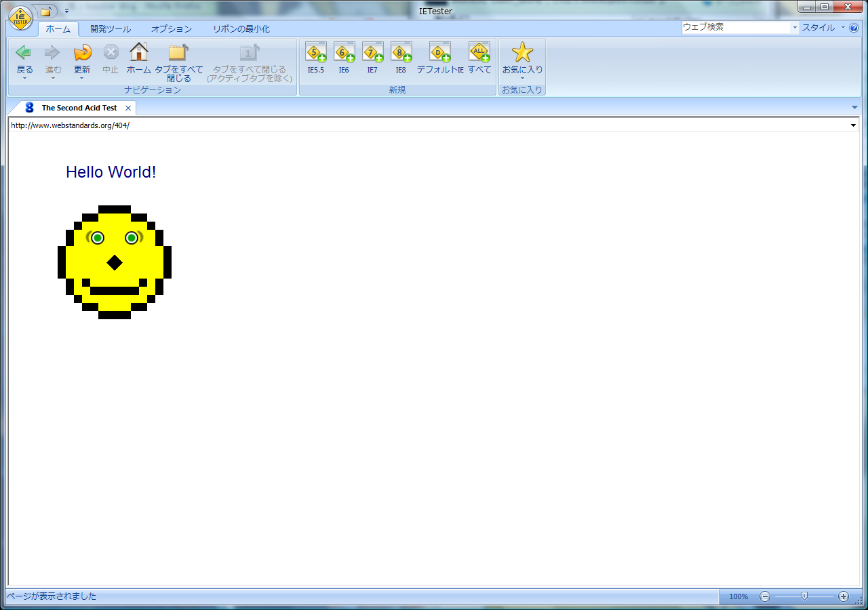The width and height of the screenshot is (868, 610).
Task: Click the Back (戻る) arrow icon
Action: (x=24, y=52)
